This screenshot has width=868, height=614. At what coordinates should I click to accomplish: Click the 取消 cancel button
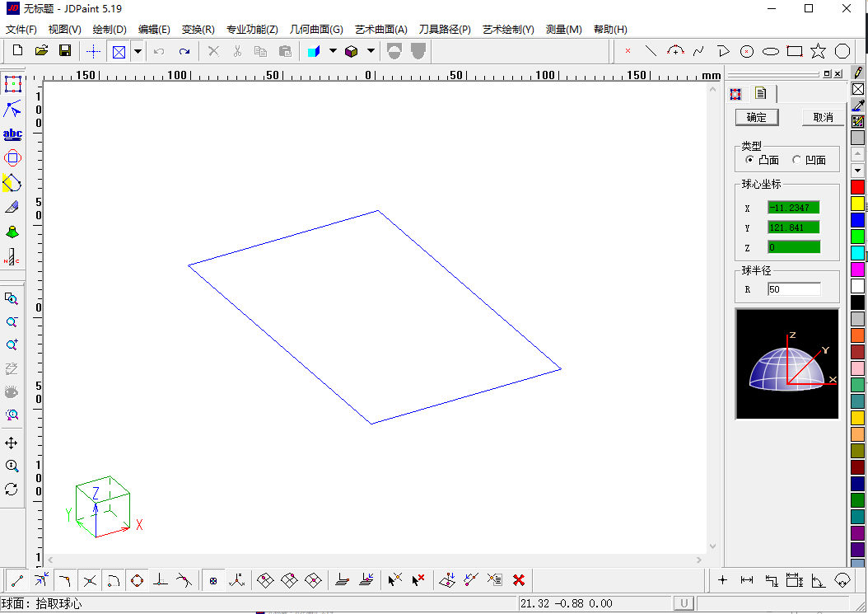click(x=824, y=118)
